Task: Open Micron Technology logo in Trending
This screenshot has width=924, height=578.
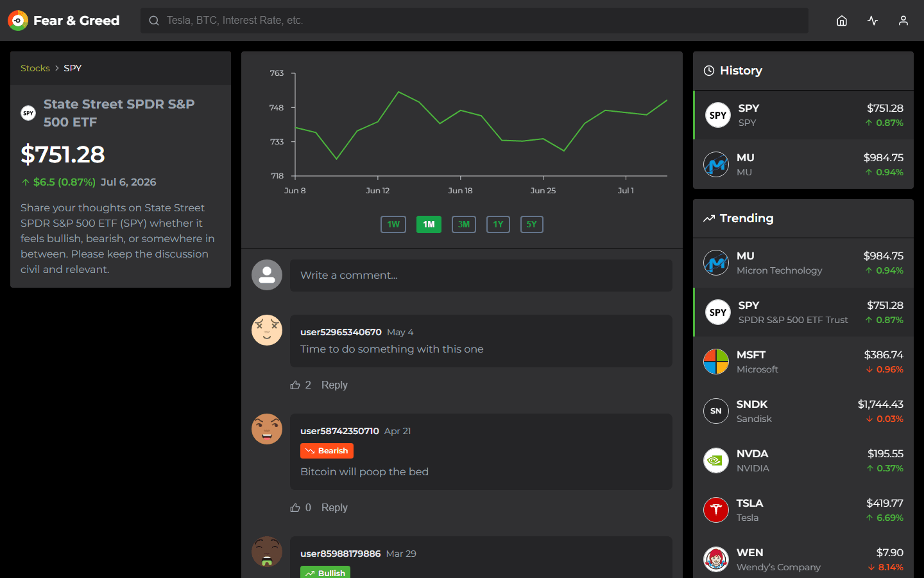Action: (x=716, y=263)
